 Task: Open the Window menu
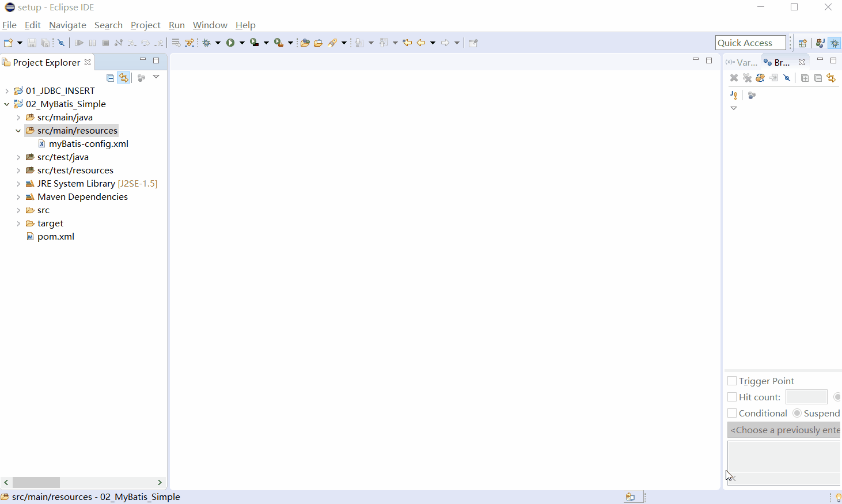tap(210, 25)
